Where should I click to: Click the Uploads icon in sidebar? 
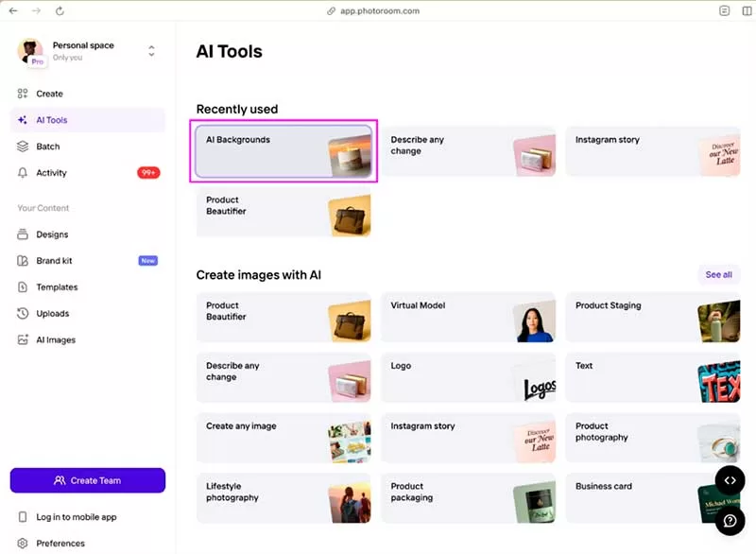pos(24,314)
